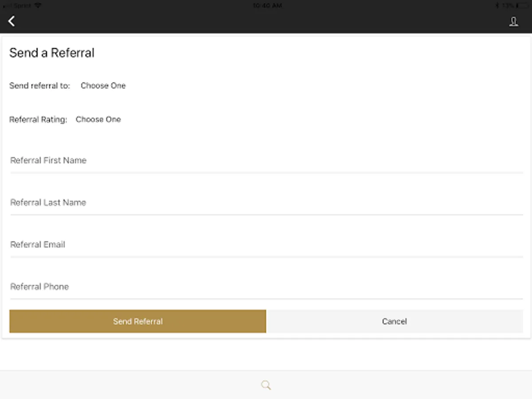The image size is (532, 399).
Task: Click the Cancel button
Action: tap(395, 321)
